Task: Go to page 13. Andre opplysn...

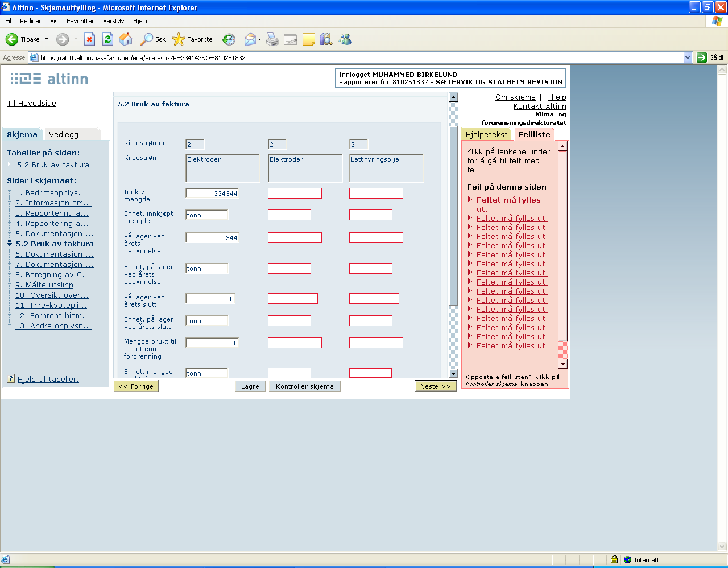Action: [x=53, y=326]
